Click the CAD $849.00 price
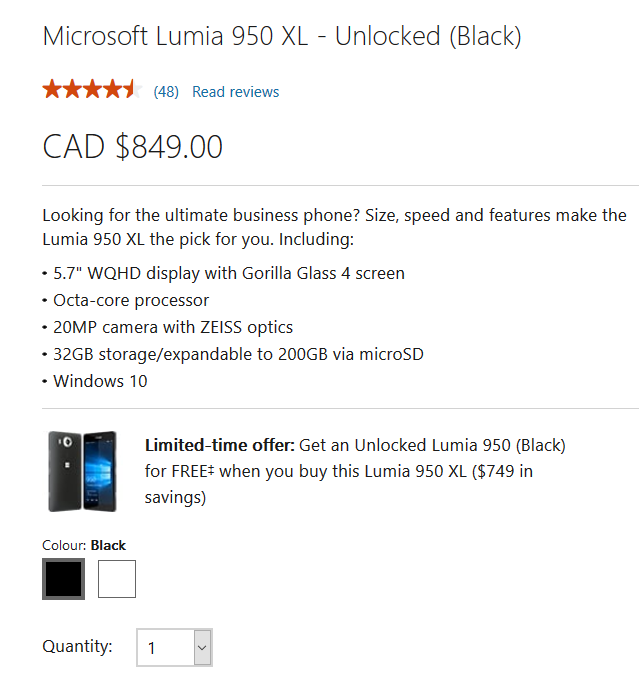The image size is (639, 685). (x=132, y=147)
